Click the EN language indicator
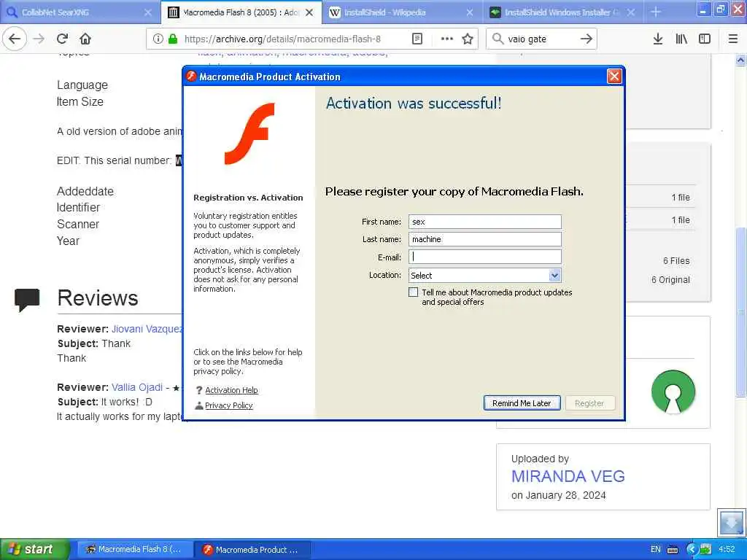This screenshot has width=747, height=560. 656,550
